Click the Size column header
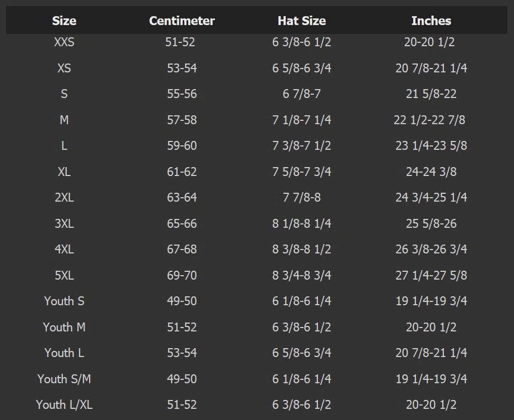514x420 pixels. 64,21
